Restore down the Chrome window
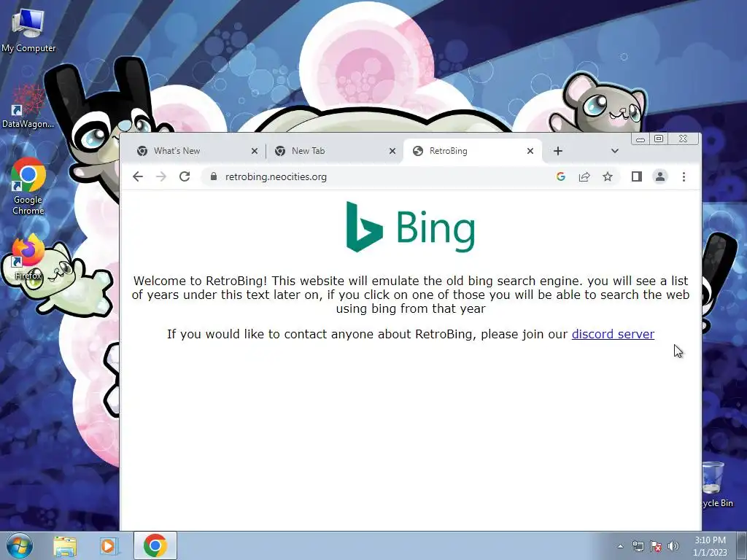 (659, 139)
